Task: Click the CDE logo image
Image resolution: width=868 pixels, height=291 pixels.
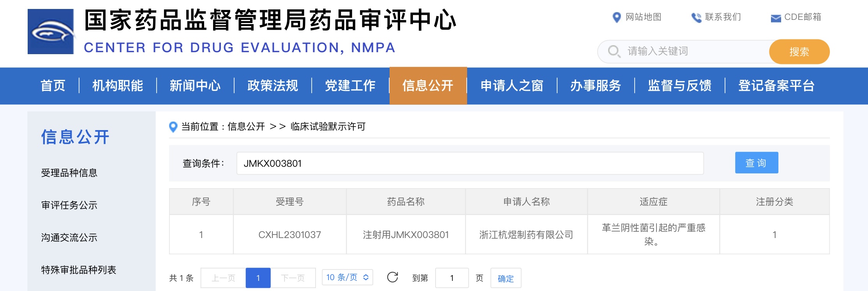Action: [51, 32]
